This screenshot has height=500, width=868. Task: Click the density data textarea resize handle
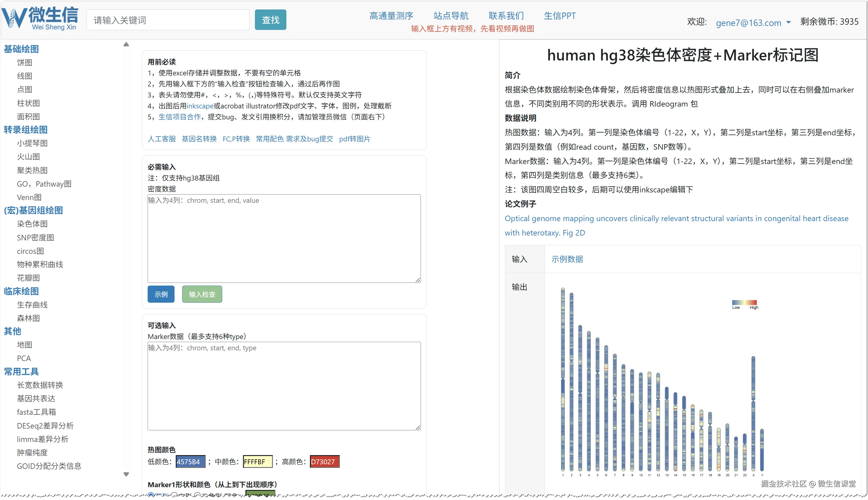coord(418,280)
